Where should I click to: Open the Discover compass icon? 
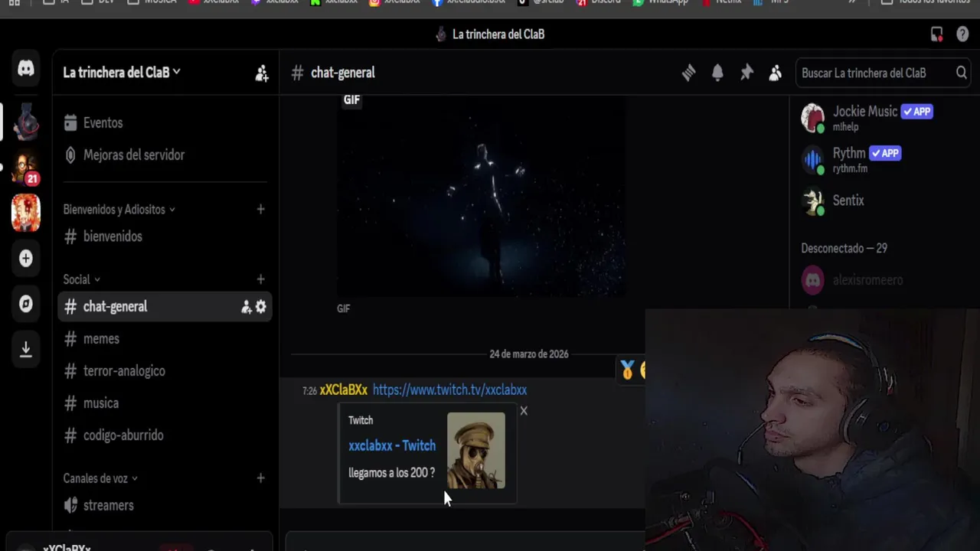click(x=25, y=304)
